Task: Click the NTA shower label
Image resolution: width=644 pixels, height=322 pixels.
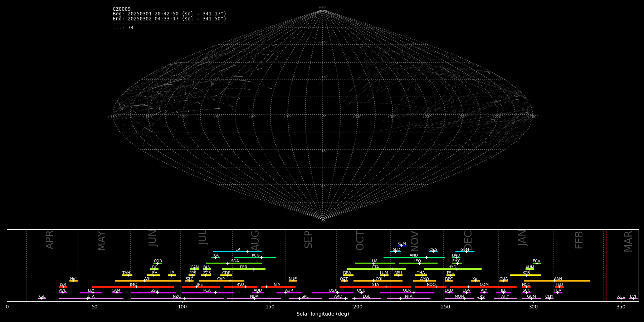Action: (409, 297)
